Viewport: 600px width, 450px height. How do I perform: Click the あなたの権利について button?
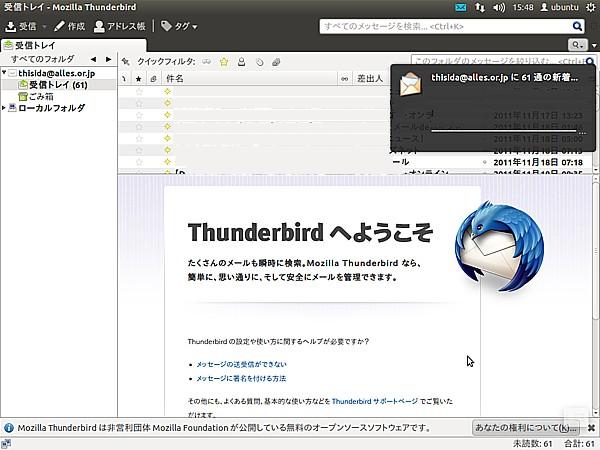point(526,427)
